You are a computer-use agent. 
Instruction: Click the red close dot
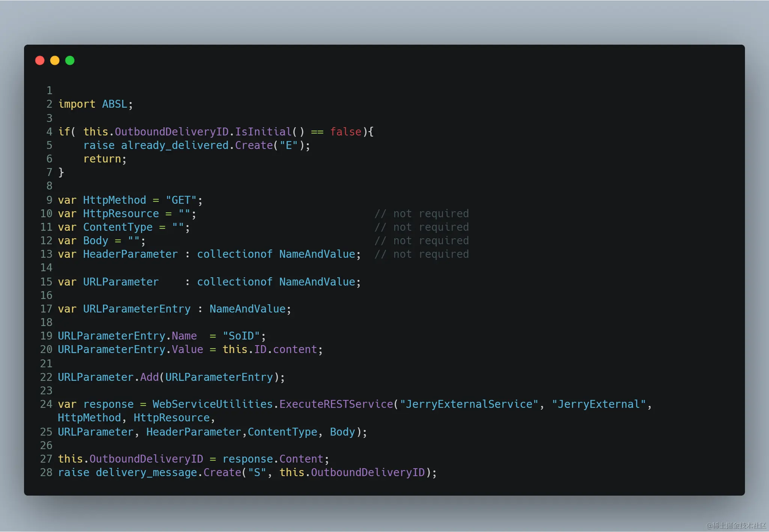[x=40, y=60]
